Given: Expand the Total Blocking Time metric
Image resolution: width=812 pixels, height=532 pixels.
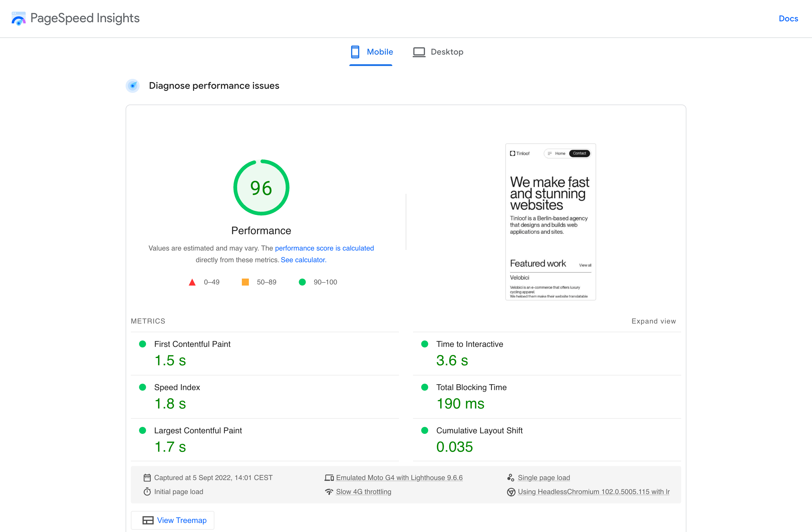Looking at the screenshot, I should click(x=471, y=387).
